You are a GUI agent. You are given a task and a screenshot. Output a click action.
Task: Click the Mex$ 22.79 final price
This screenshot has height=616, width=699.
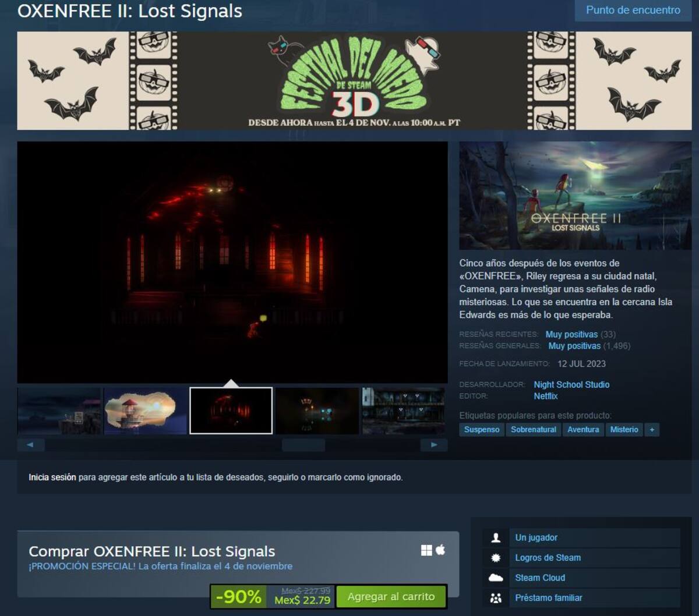point(302,600)
